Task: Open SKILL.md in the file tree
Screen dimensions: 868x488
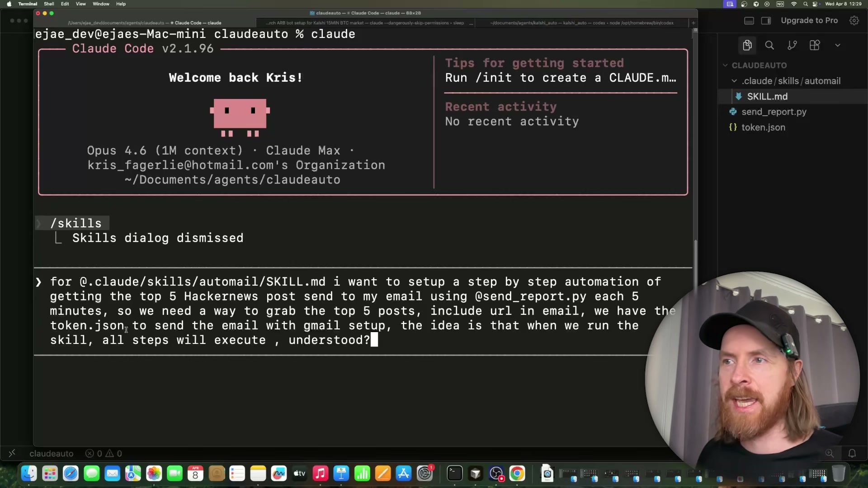Action: [767, 96]
